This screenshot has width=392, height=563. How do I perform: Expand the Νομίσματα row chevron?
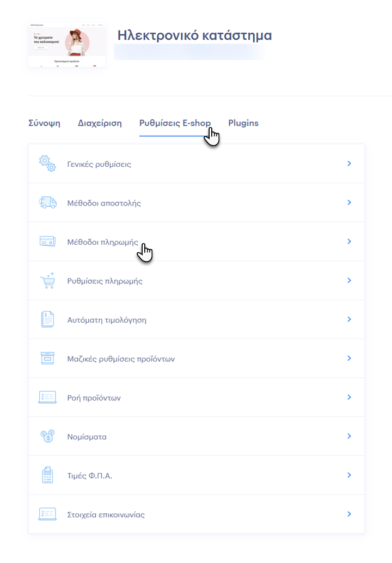coord(349,436)
